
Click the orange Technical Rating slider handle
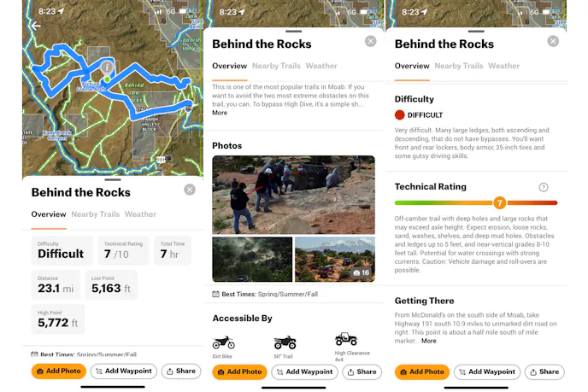499,203
